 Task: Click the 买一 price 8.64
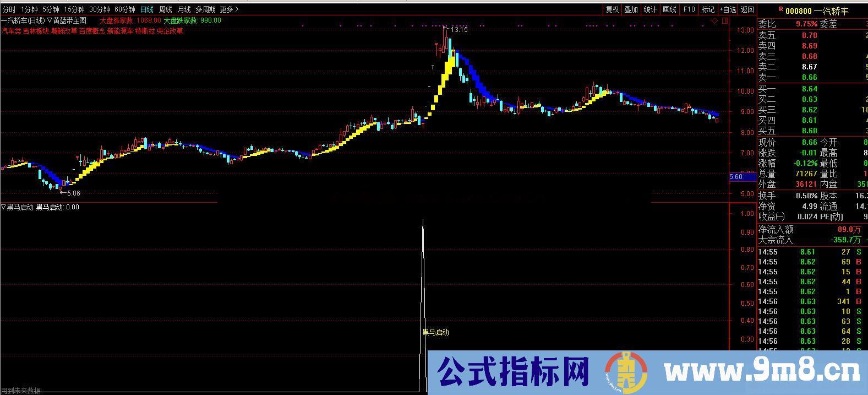tap(809, 89)
